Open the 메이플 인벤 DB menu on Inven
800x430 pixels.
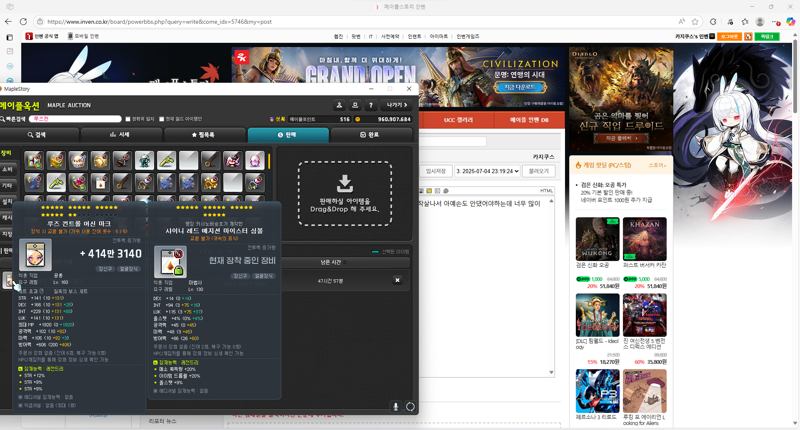[x=529, y=120]
